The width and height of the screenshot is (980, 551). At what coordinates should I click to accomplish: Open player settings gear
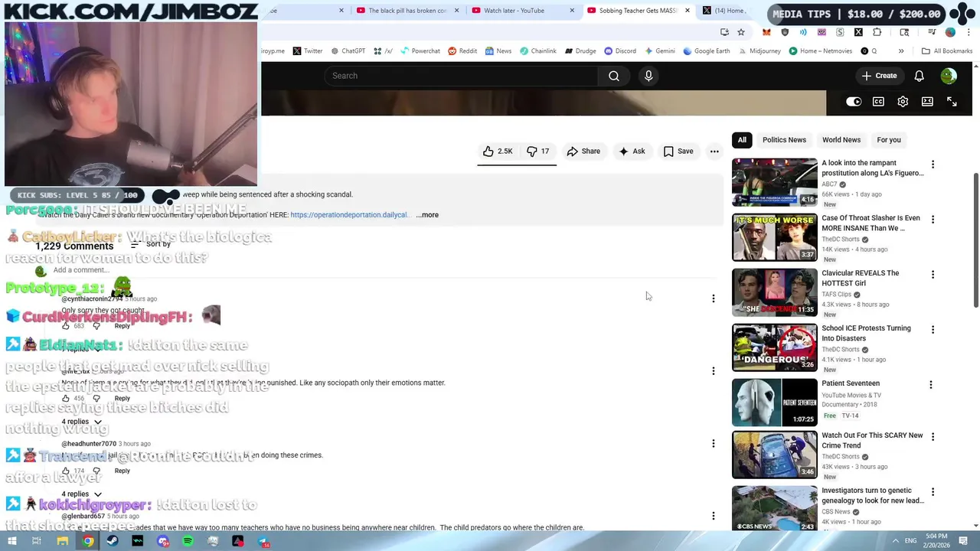click(903, 102)
